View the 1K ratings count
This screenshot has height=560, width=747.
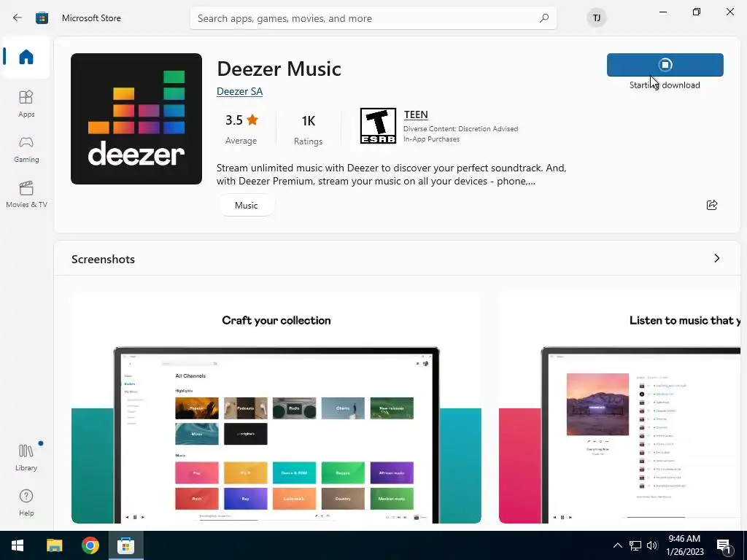pos(309,129)
